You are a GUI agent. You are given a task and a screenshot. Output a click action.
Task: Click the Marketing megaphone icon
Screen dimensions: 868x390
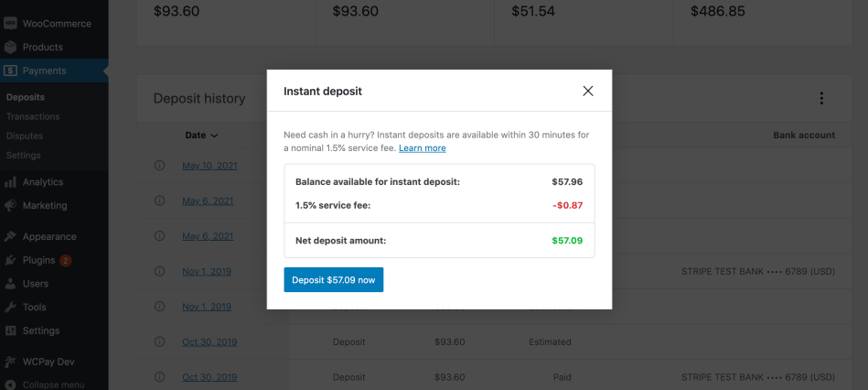click(x=10, y=206)
